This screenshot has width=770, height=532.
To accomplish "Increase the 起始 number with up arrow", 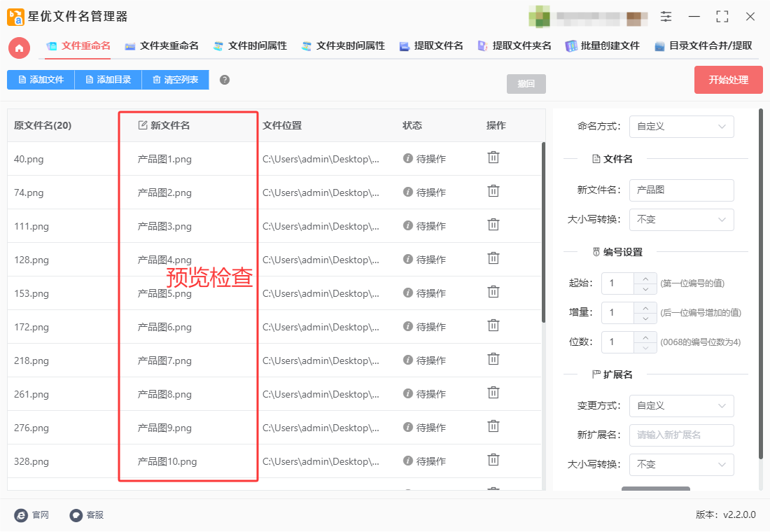I will [x=645, y=278].
